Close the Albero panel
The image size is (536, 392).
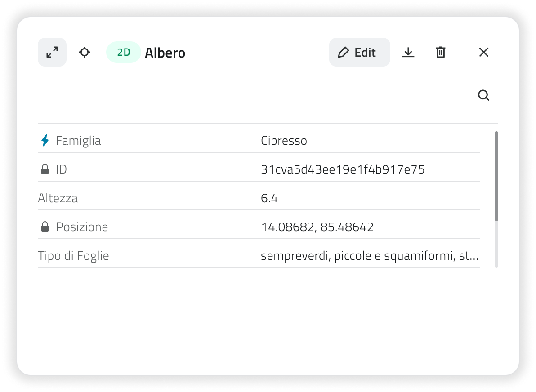pos(483,52)
